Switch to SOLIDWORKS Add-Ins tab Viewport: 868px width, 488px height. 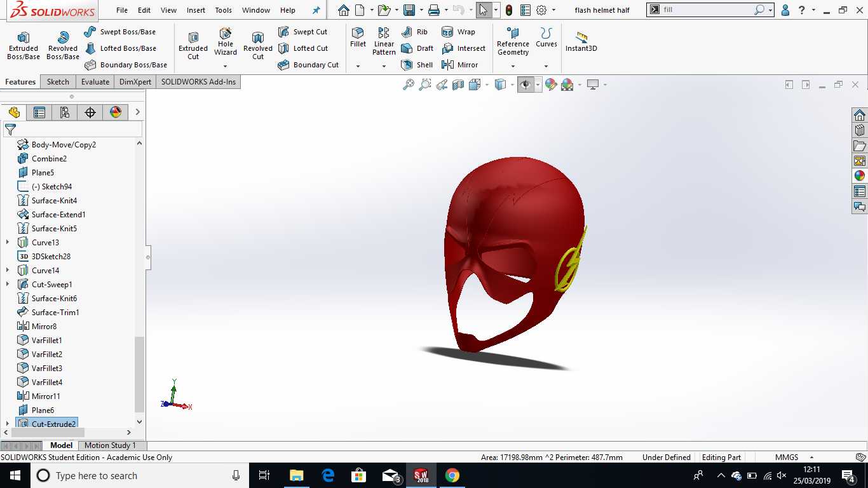pos(198,81)
